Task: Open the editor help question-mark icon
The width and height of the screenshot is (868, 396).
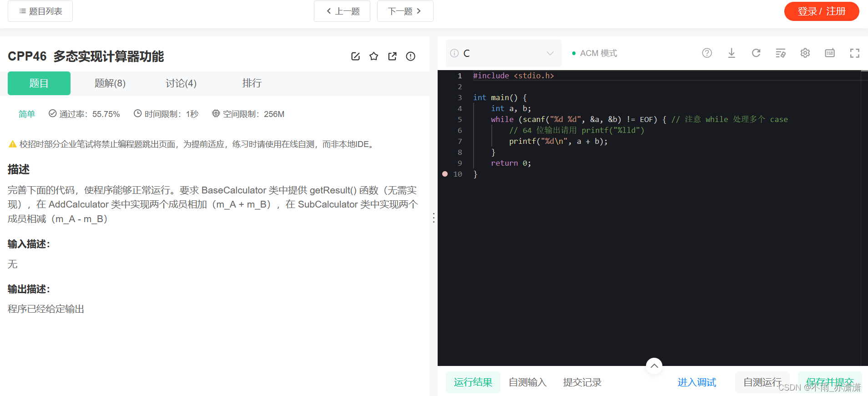Action: 707,53
